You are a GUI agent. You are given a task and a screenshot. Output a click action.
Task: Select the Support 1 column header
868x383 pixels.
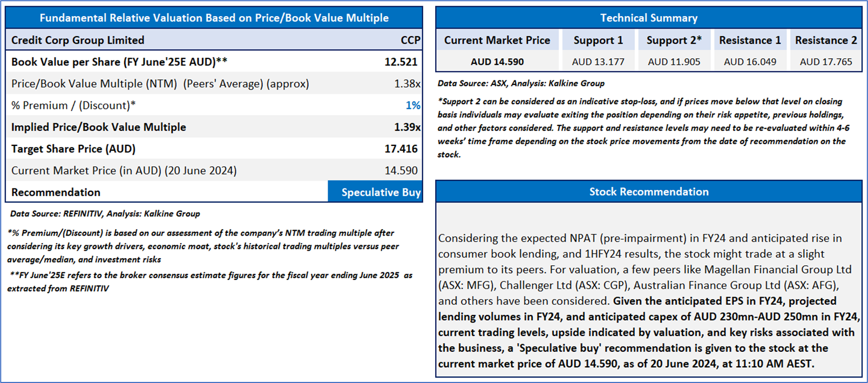coord(598,40)
